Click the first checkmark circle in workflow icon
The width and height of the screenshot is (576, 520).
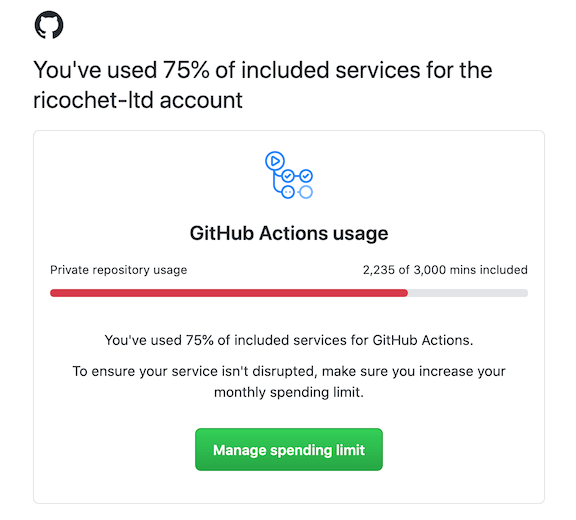pos(288,176)
